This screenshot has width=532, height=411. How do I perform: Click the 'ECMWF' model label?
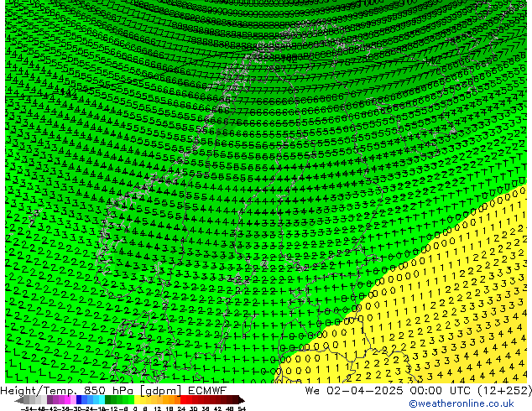click(x=207, y=391)
